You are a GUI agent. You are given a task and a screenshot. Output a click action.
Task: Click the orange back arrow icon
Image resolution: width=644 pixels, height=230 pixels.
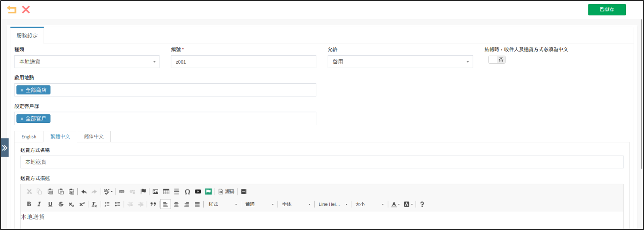pyautogui.click(x=12, y=10)
